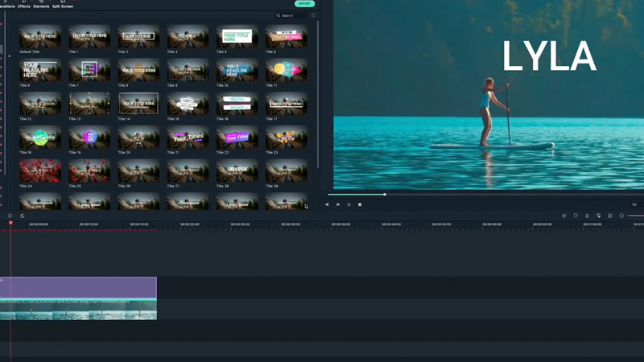Click the marker shield icon above the timeline
Viewport: 644px width, 362px height.
click(x=576, y=216)
